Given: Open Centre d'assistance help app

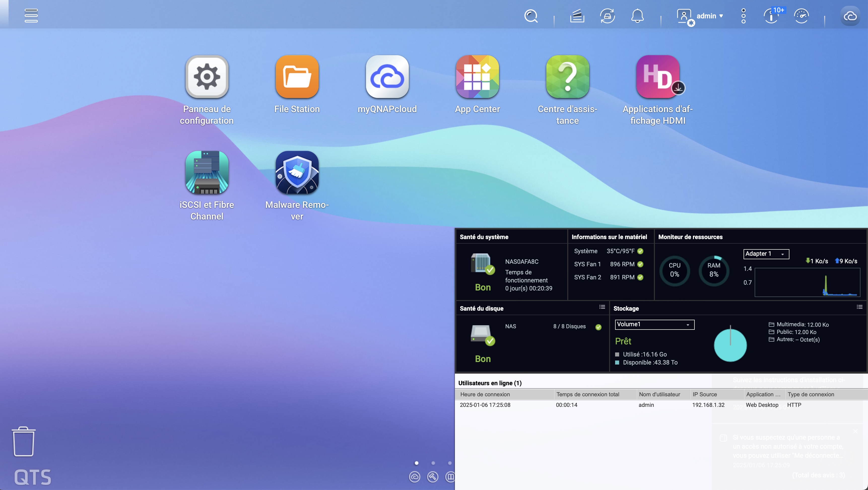Looking at the screenshot, I should click(x=567, y=77).
